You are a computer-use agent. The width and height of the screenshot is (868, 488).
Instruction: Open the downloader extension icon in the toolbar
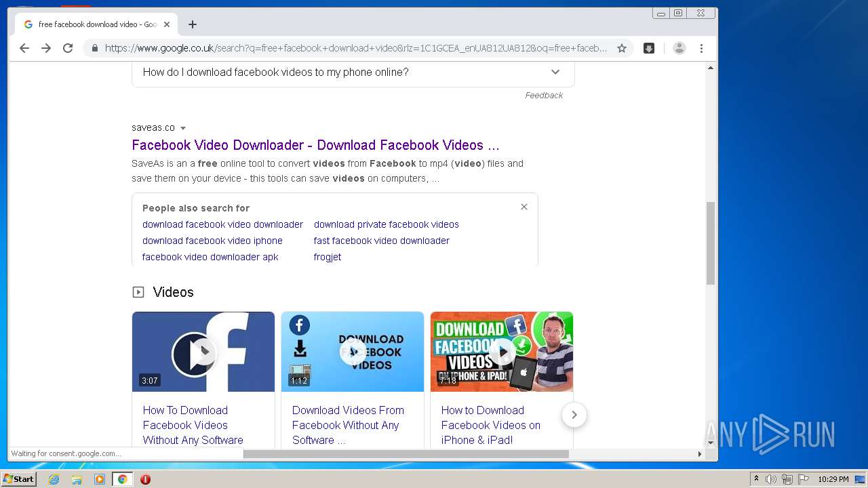(649, 48)
